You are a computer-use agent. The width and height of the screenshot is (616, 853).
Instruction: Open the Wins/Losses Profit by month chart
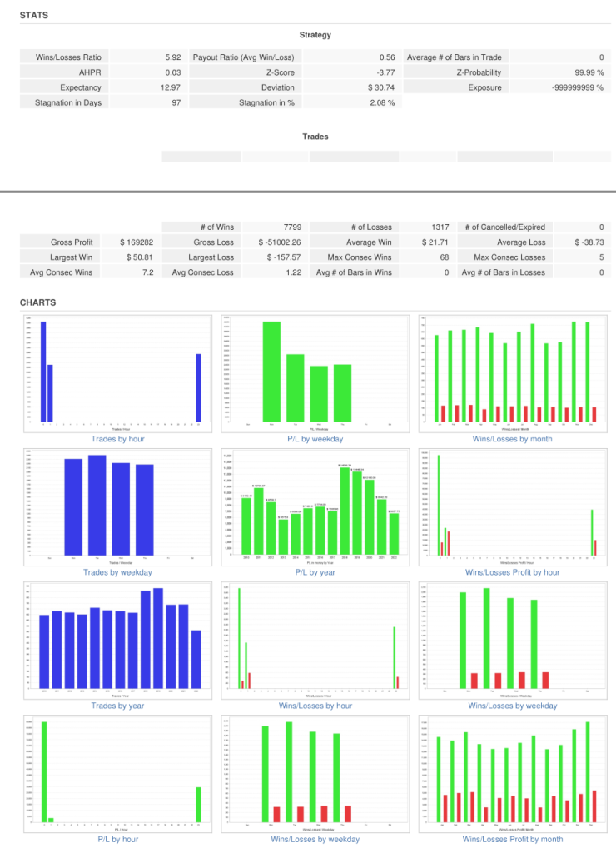(x=513, y=774)
